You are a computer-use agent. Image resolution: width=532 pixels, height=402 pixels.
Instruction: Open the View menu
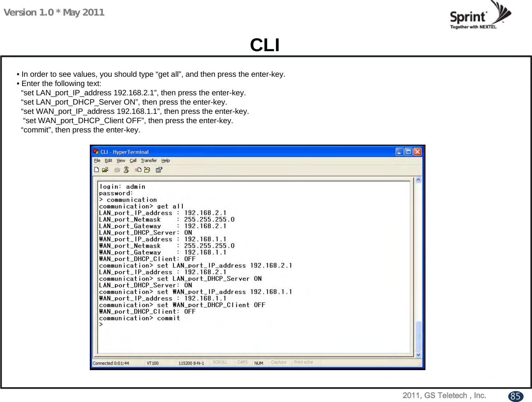pyautogui.click(x=121, y=161)
